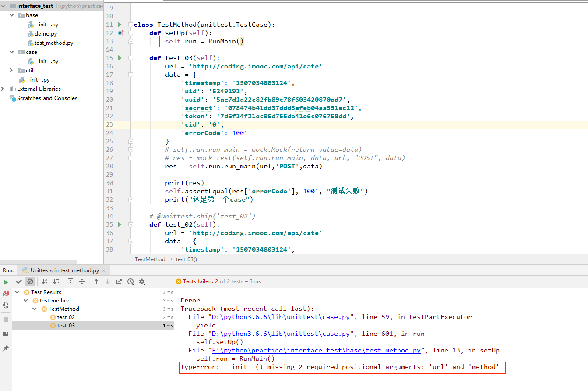Open demo.py in project tree
The width and height of the screenshot is (588, 391).
coord(46,34)
